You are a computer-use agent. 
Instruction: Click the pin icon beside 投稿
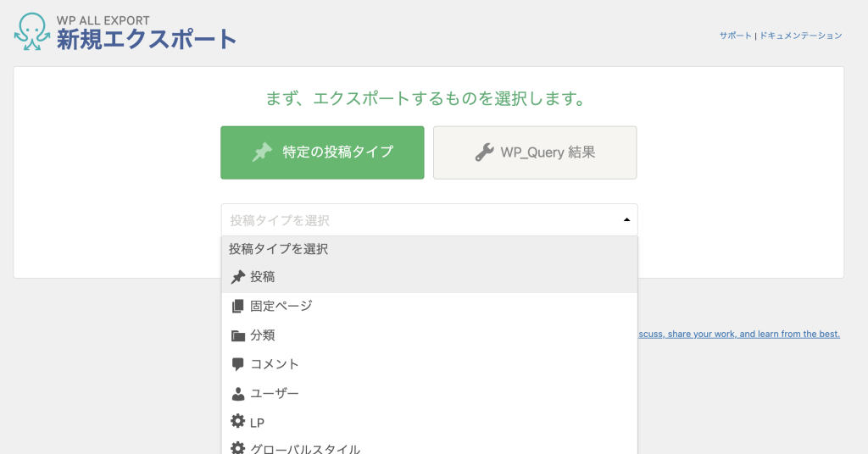238,277
